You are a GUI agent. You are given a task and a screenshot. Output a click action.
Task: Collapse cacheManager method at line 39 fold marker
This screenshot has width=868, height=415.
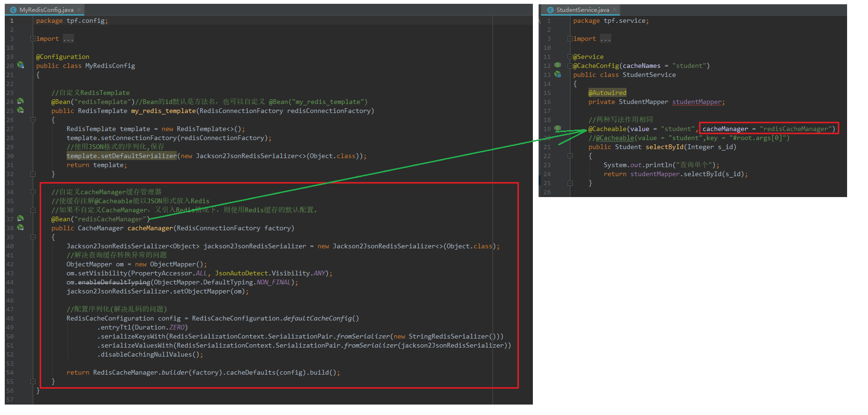pos(33,237)
